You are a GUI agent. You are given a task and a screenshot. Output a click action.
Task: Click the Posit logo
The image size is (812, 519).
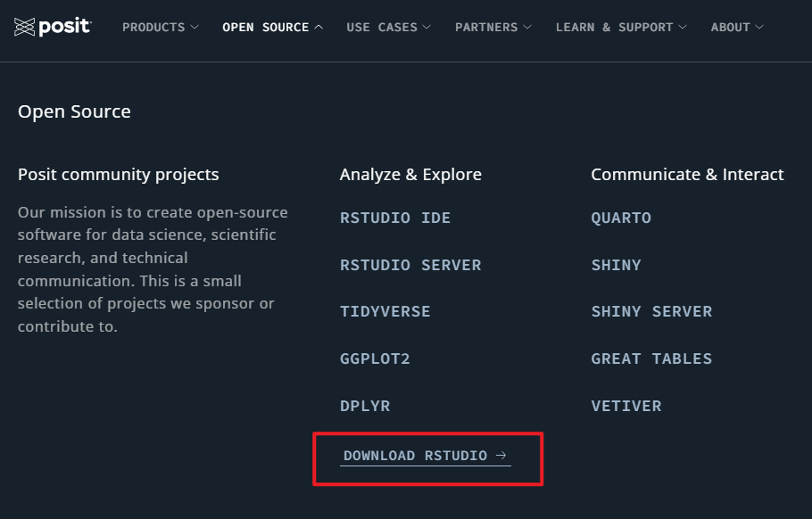click(53, 27)
